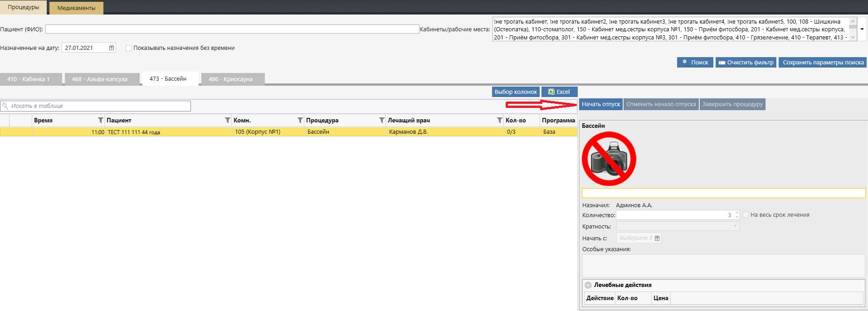Open the filter for the Пациент column
The width and height of the screenshot is (868, 311).
click(x=228, y=120)
